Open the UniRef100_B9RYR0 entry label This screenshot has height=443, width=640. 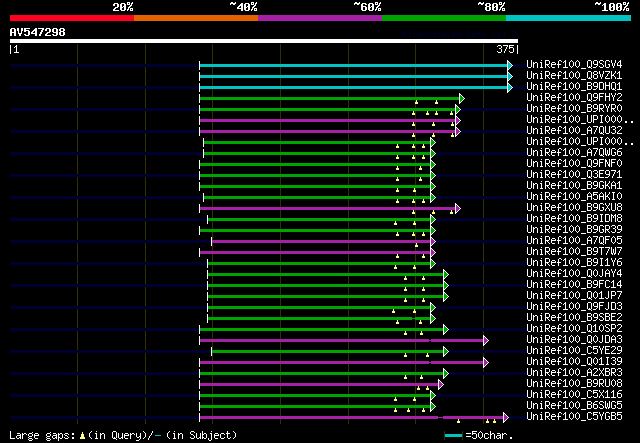tap(574, 109)
